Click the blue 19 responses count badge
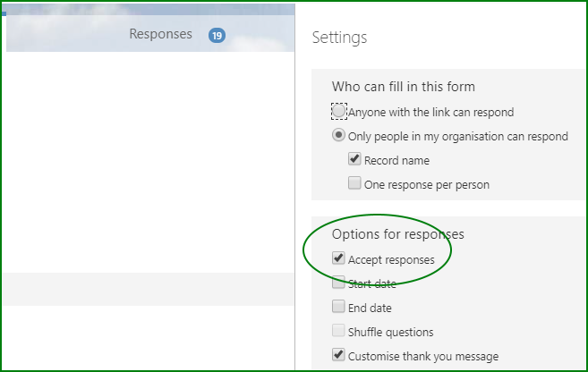The height and width of the screenshot is (372, 588). click(x=217, y=36)
